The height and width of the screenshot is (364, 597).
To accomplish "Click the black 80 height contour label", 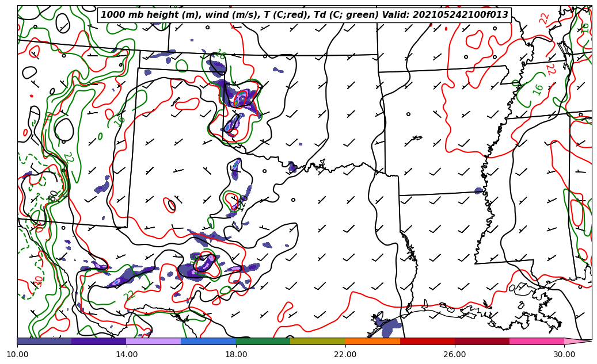I will coord(54,196).
